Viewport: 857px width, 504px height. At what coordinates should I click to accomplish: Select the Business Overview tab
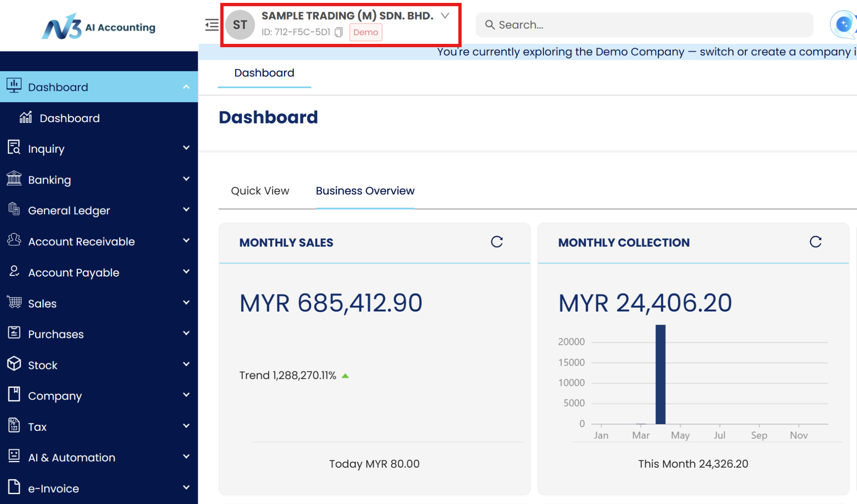click(365, 191)
